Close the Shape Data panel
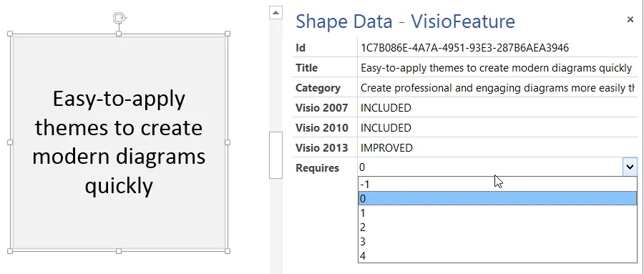The height and width of the screenshot is (274, 644). pos(630,19)
